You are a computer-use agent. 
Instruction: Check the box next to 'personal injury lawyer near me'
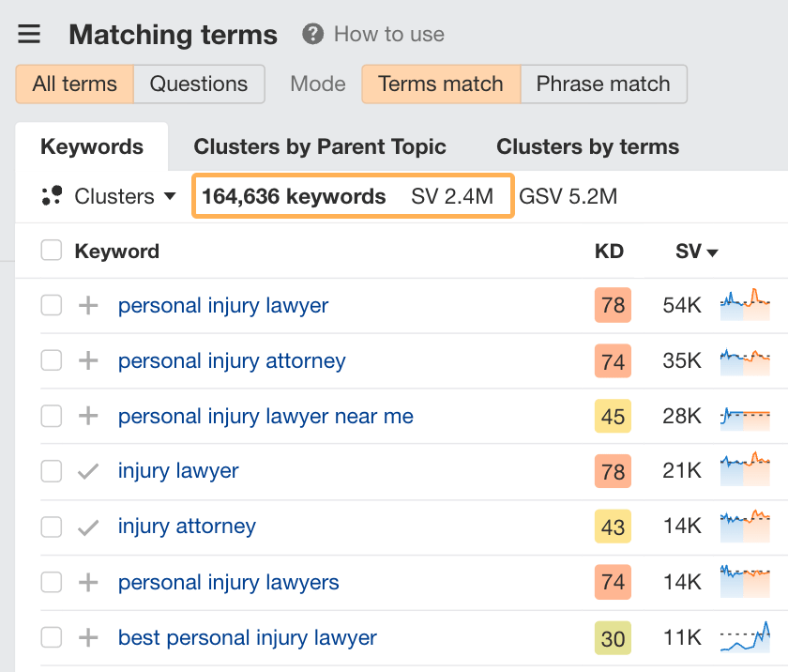(x=52, y=416)
